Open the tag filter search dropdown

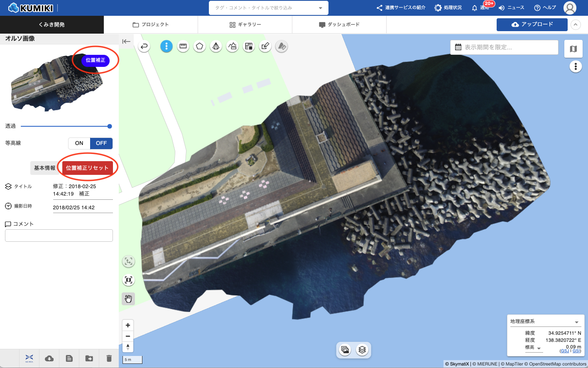pyautogui.click(x=320, y=8)
